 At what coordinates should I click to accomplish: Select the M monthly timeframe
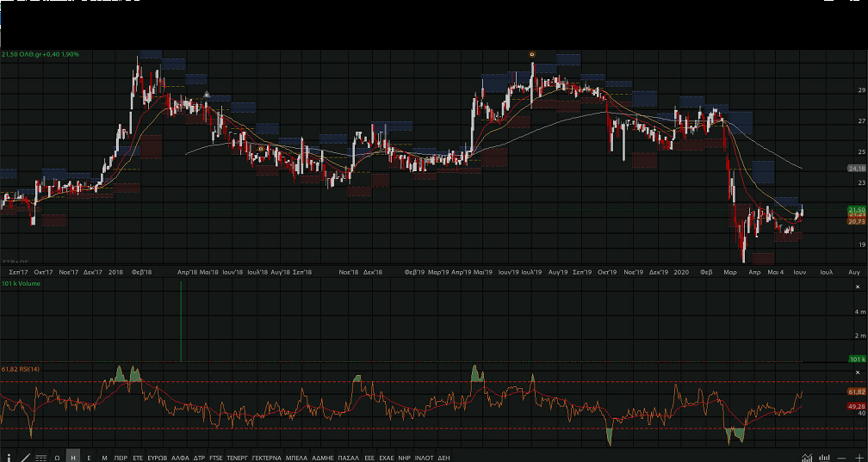[x=104, y=458]
